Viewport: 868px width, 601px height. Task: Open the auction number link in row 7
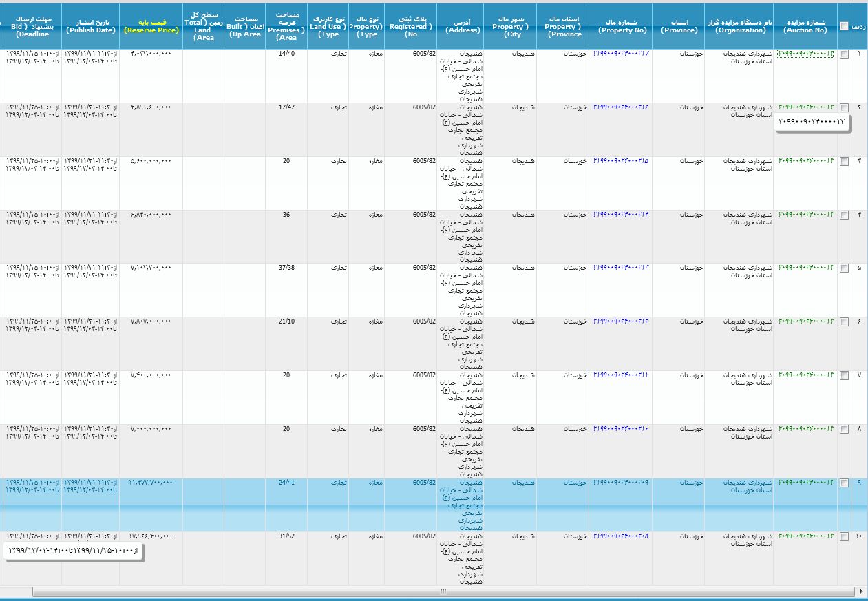tap(806, 375)
